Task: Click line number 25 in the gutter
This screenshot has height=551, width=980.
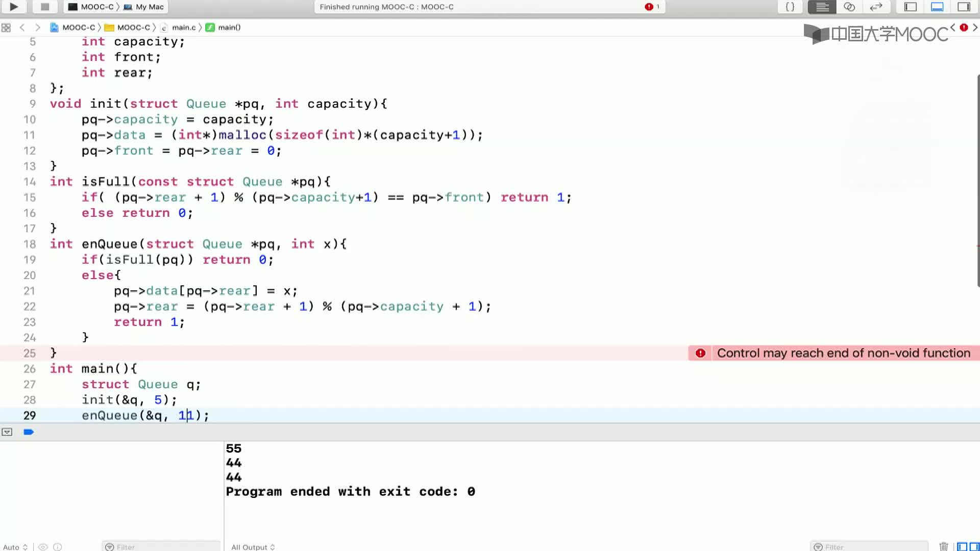Action: [x=30, y=353]
